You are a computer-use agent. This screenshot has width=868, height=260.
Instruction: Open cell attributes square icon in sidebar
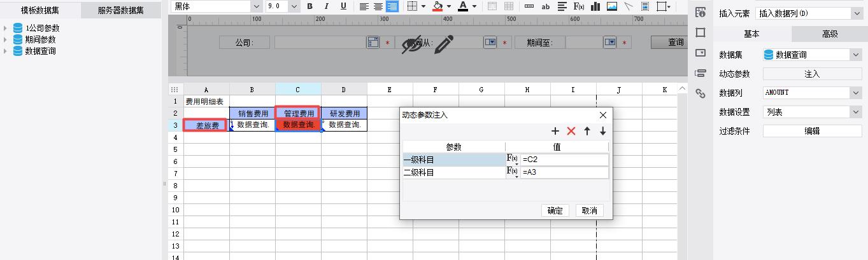(x=701, y=32)
